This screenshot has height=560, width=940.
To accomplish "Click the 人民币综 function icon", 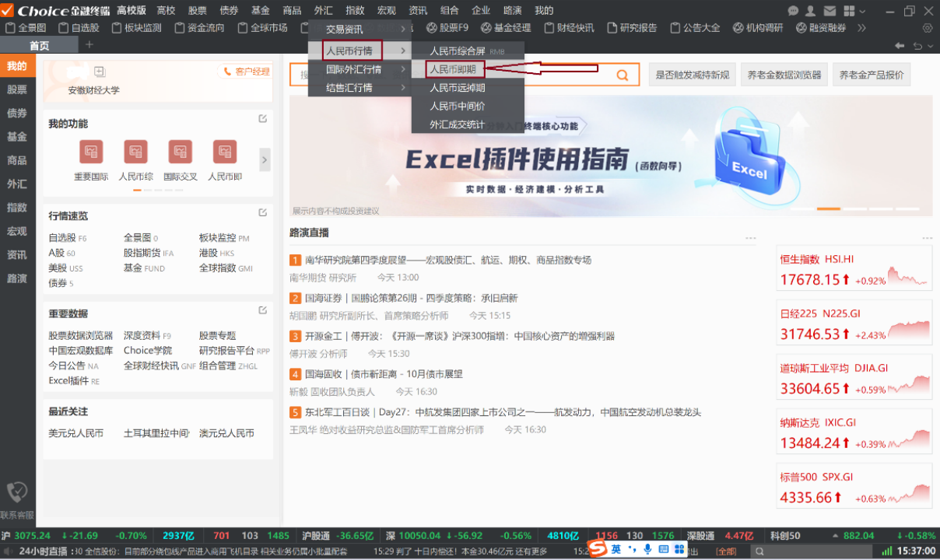I will click(135, 152).
